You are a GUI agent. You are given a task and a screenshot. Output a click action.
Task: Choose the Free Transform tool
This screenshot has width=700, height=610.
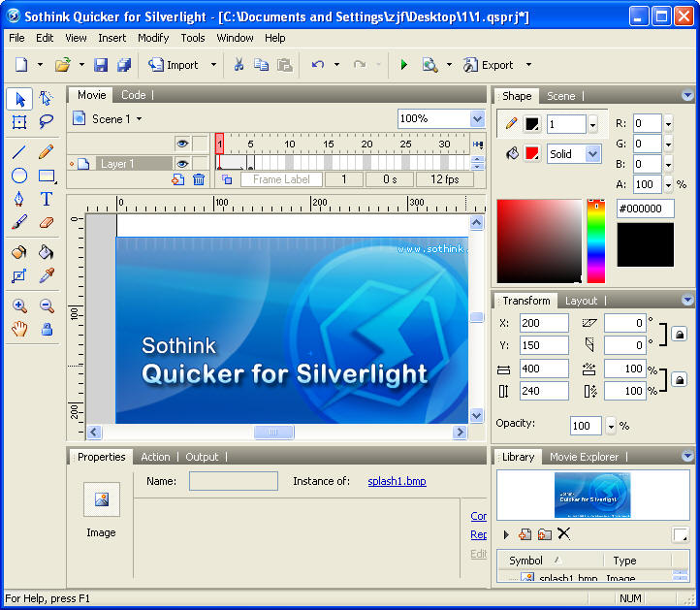click(x=19, y=122)
